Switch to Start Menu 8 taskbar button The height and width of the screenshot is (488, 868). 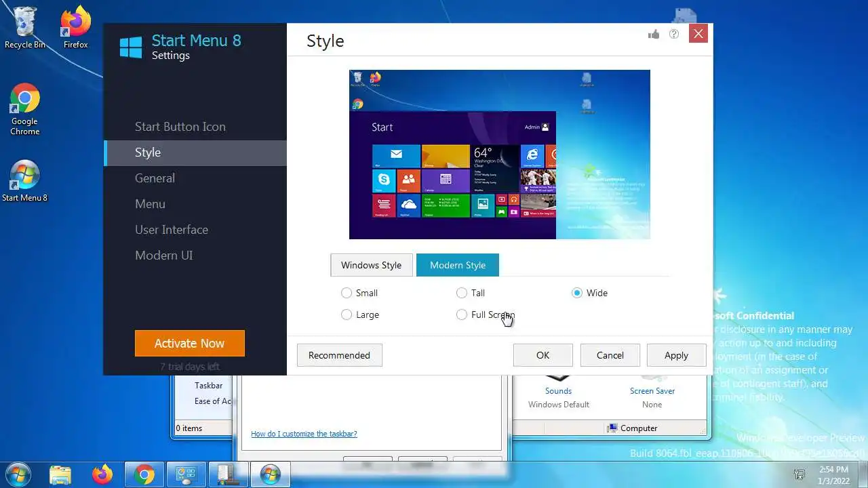271,474
